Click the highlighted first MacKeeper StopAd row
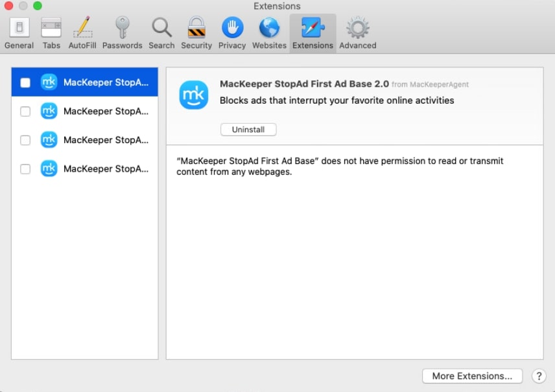Viewport: 555px width, 392px height. coord(84,82)
